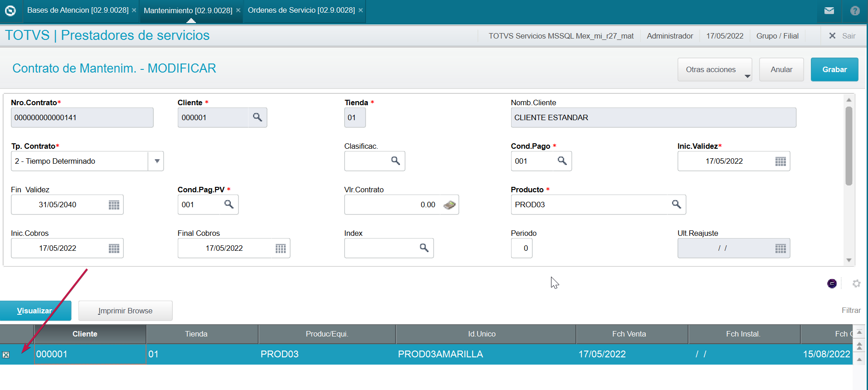
Task: Select the PROD03AMARILLA cell
Action: (x=486, y=354)
